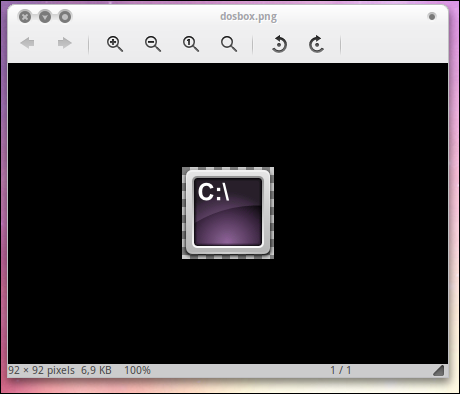Click the down-arrow window button
Image resolution: width=460 pixels, height=394 pixels.
45,17
